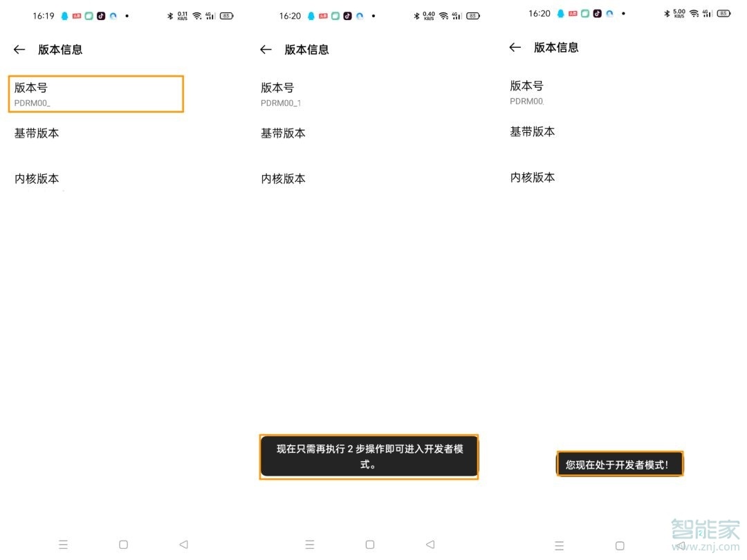The height and width of the screenshot is (560, 747).
Task: Tap the Douyin notification icon in status bar
Action: pos(101,15)
